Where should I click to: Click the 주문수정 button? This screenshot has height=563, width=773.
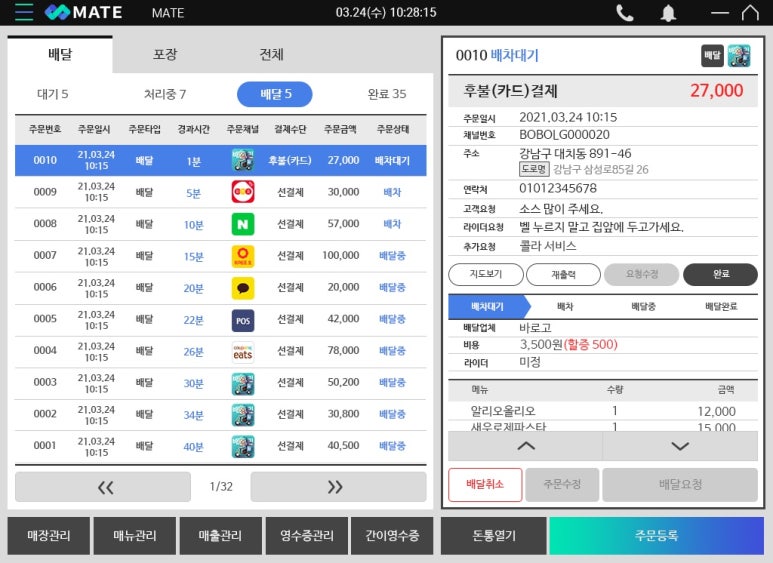(562, 485)
